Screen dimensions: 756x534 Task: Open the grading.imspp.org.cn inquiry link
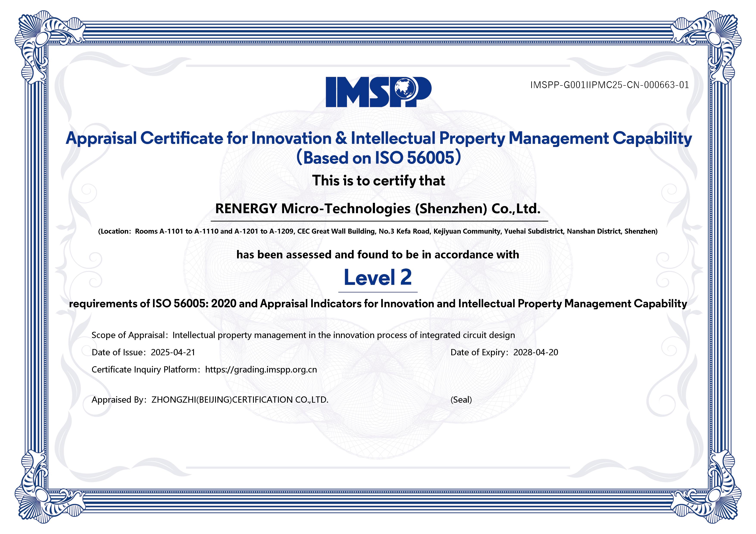tap(261, 369)
